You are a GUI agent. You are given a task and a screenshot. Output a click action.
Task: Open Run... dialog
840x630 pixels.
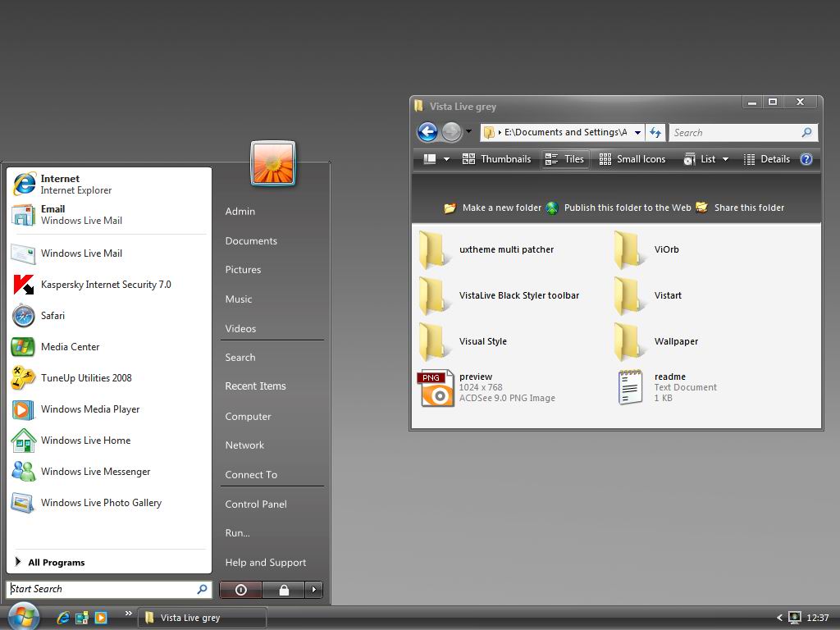click(x=237, y=533)
